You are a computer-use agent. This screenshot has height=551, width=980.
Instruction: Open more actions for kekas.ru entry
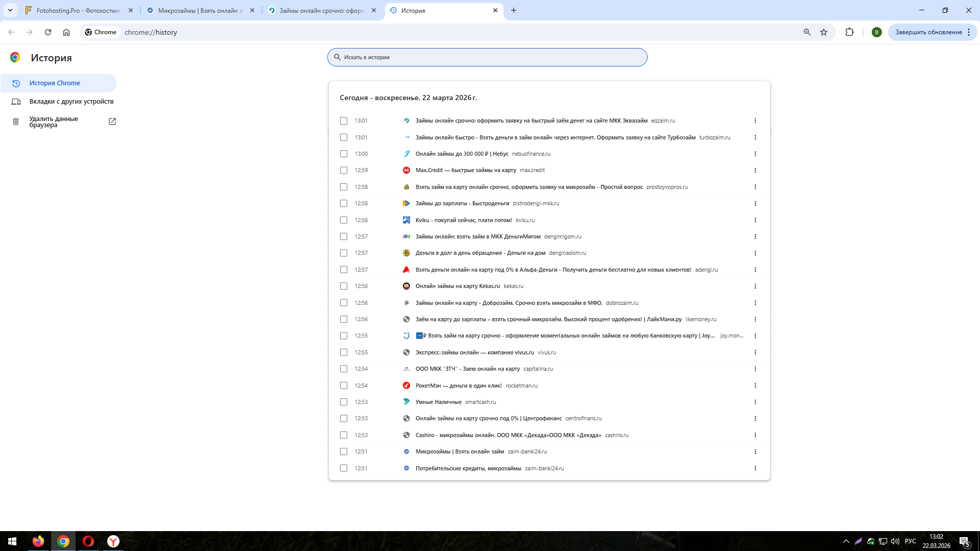[x=755, y=286]
